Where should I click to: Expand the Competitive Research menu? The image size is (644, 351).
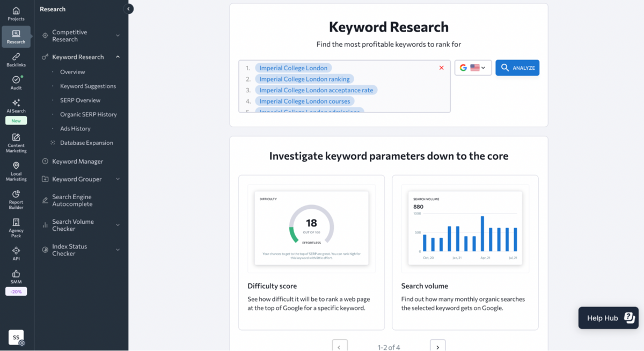click(118, 35)
